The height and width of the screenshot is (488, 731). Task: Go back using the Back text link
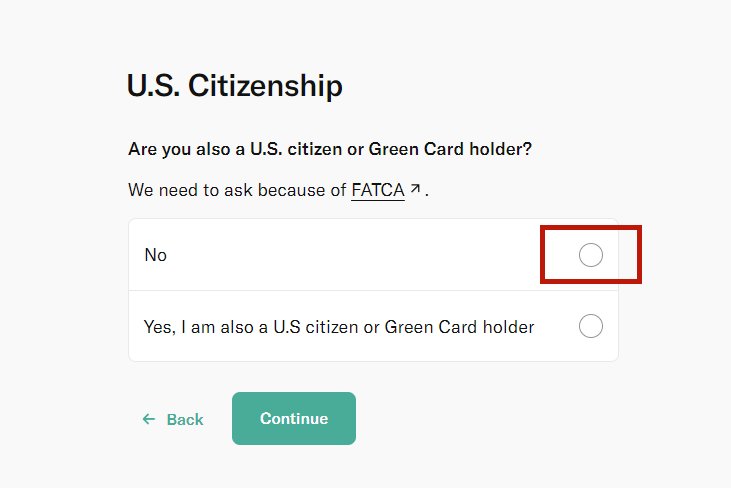tap(185, 419)
